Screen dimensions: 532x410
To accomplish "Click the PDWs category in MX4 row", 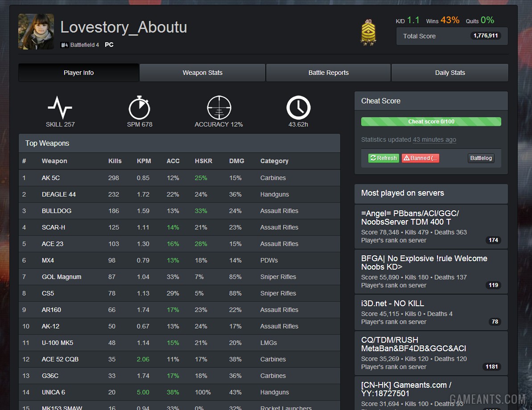I will (x=269, y=260).
